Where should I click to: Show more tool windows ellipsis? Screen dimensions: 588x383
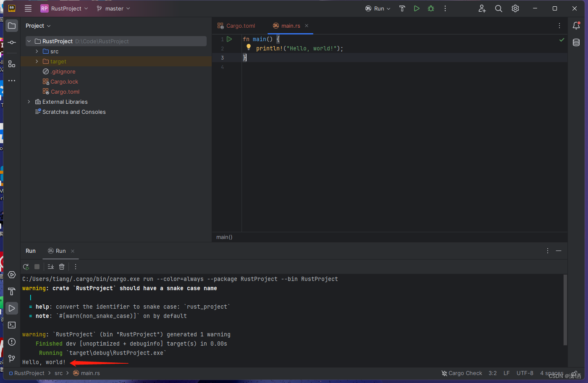point(12,81)
